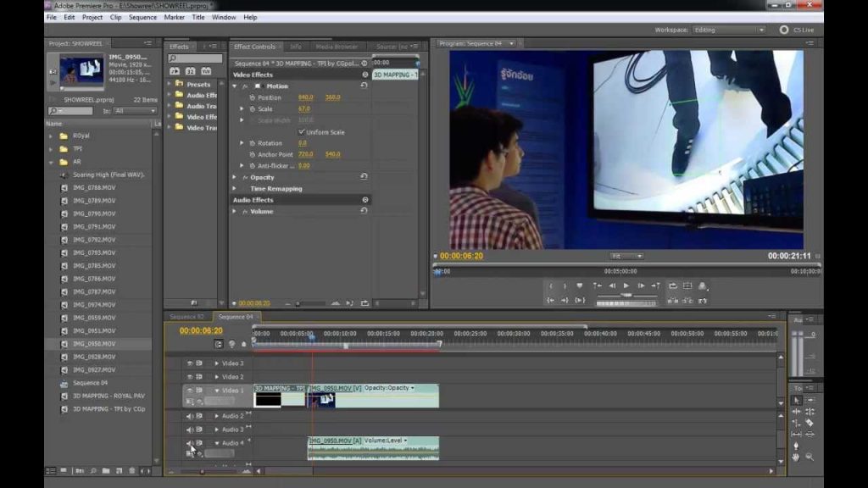Open the Marker menu
Screen dimensions: 868x488
(175, 17)
